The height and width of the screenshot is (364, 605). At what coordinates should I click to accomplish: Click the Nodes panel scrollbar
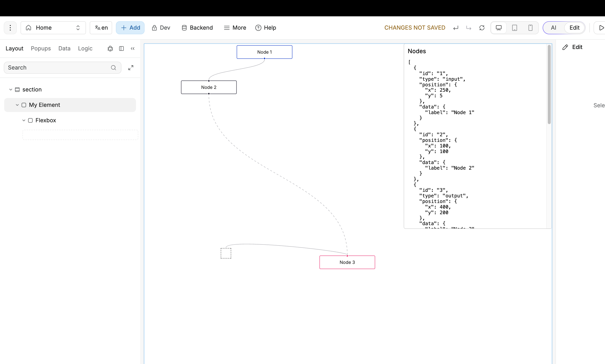pyautogui.click(x=549, y=85)
